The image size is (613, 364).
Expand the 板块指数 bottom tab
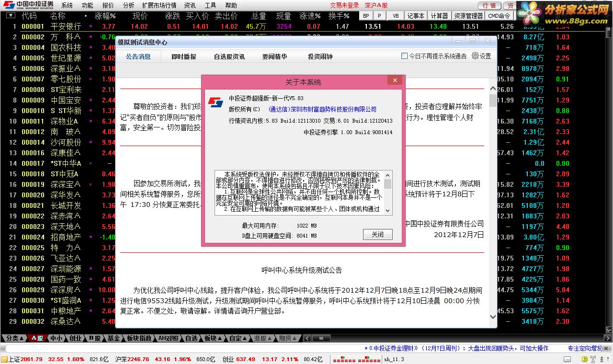(139, 338)
